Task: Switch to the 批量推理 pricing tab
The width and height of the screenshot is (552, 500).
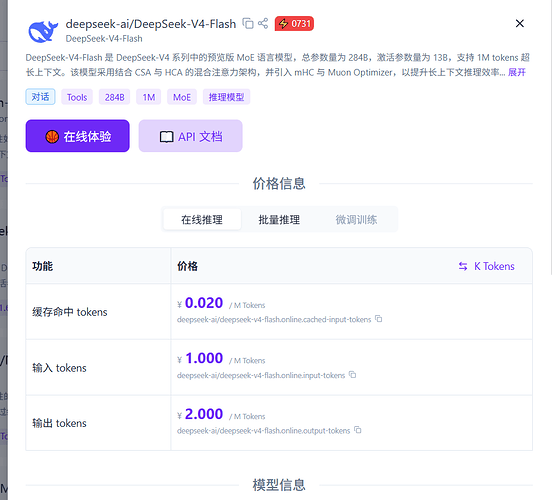Action: [x=279, y=219]
